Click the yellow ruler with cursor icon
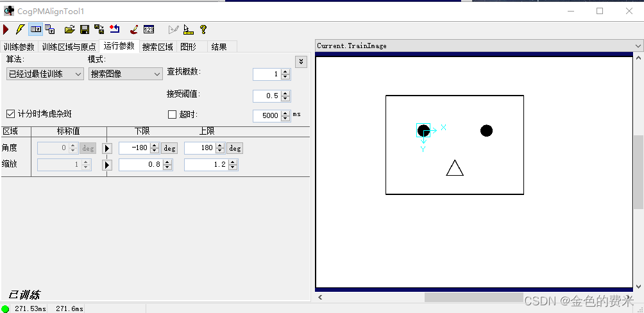The width and height of the screenshot is (644, 313). [188, 30]
